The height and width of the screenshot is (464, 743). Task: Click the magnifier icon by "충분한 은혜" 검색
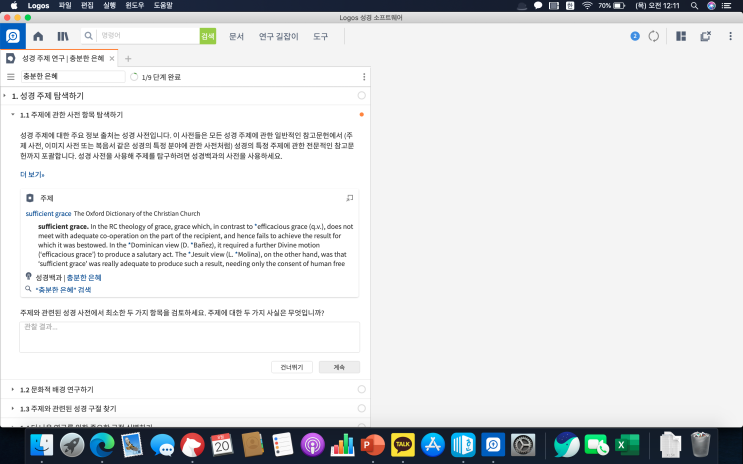(x=28, y=289)
